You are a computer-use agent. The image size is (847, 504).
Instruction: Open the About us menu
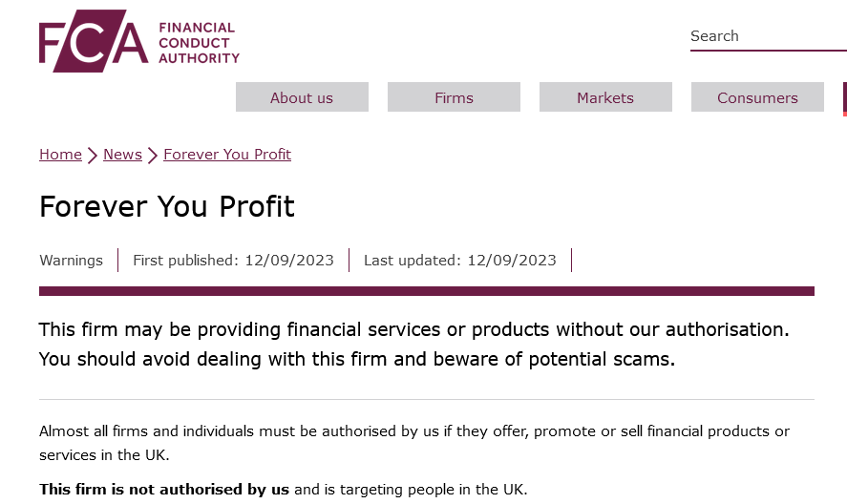point(302,97)
